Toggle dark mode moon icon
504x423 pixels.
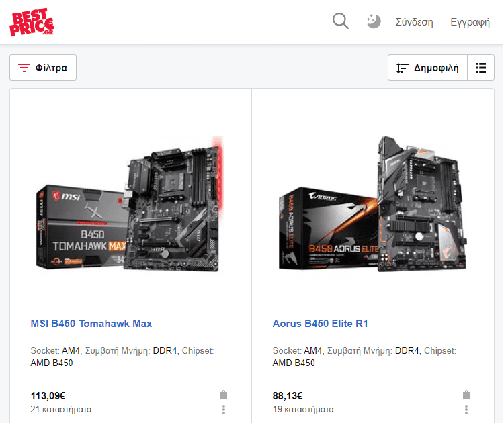tap(374, 21)
